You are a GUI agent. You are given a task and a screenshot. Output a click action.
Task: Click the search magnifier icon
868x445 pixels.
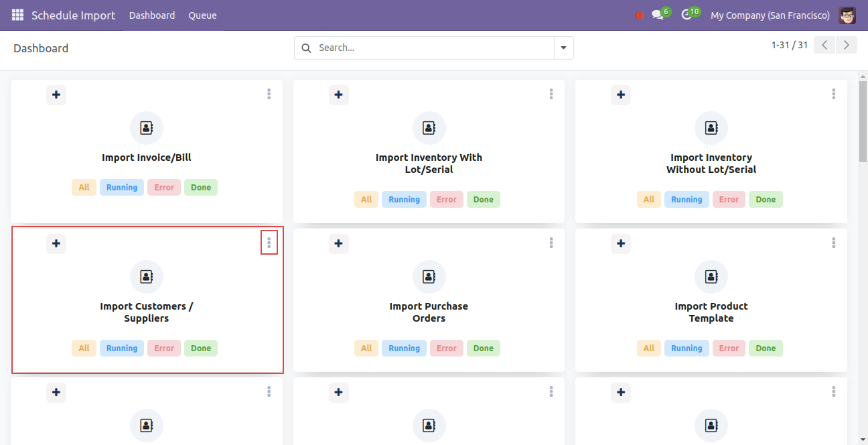tap(307, 48)
